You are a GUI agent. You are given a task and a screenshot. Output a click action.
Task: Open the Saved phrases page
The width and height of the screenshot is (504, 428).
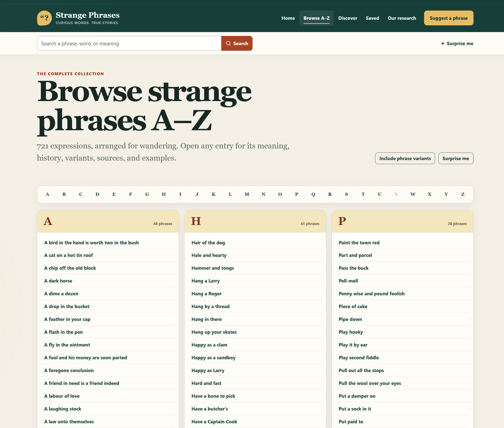[372, 18]
